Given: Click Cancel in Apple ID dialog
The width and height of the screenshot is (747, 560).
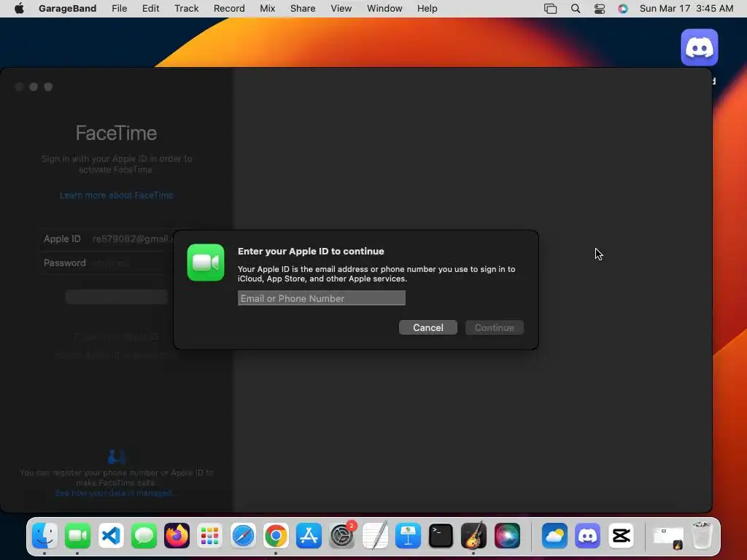Looking at the screenshot, I should (x=427, y=327).
